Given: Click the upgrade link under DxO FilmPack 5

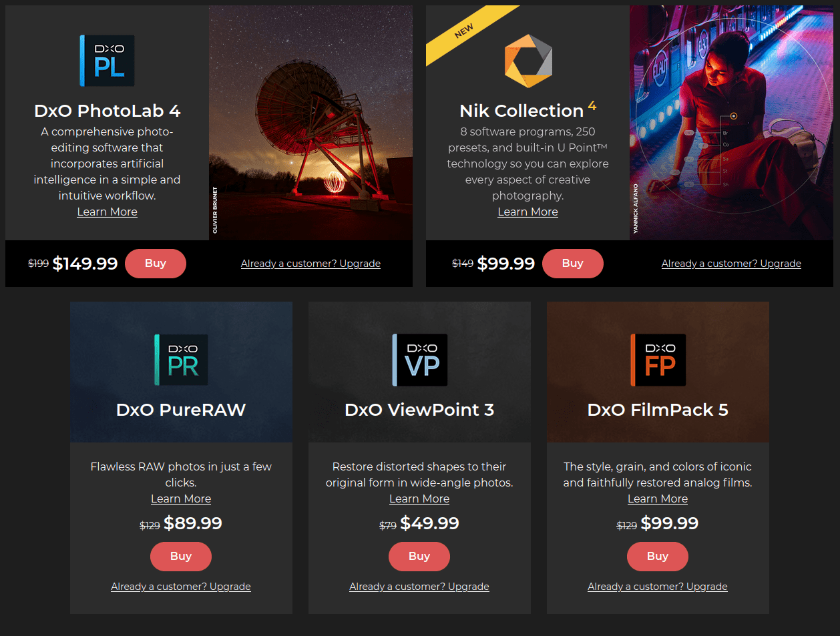Looking at the screenshot, I should (658, 586).
